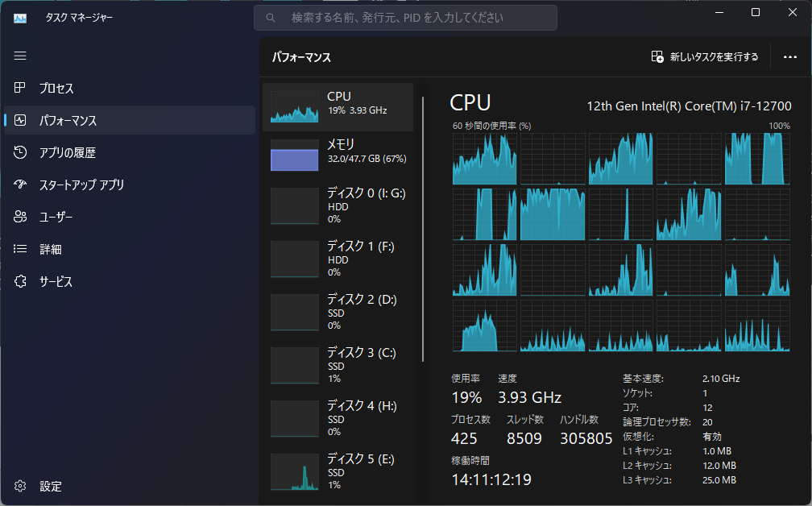This screenshot has height=506, width=812.
Task: Click the 仮想化 value 有効
Action: point(712,437)
